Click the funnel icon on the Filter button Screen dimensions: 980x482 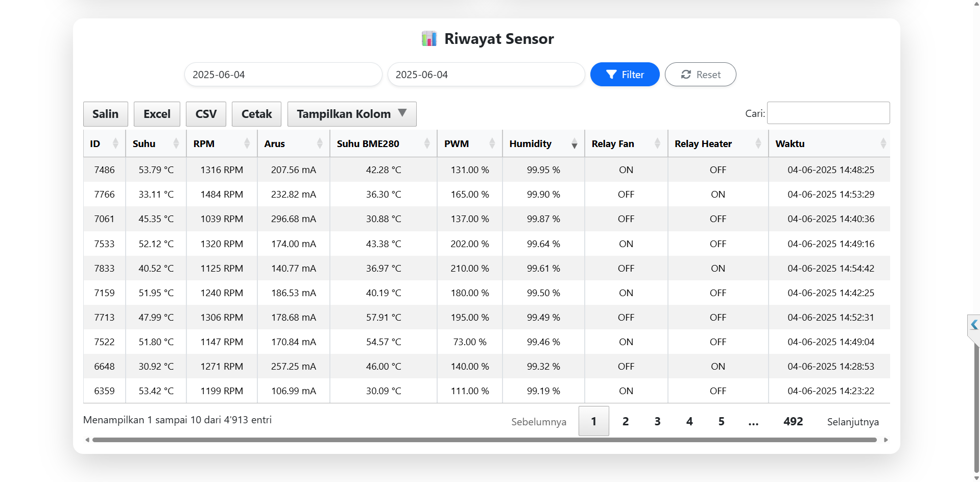point(611,74)
